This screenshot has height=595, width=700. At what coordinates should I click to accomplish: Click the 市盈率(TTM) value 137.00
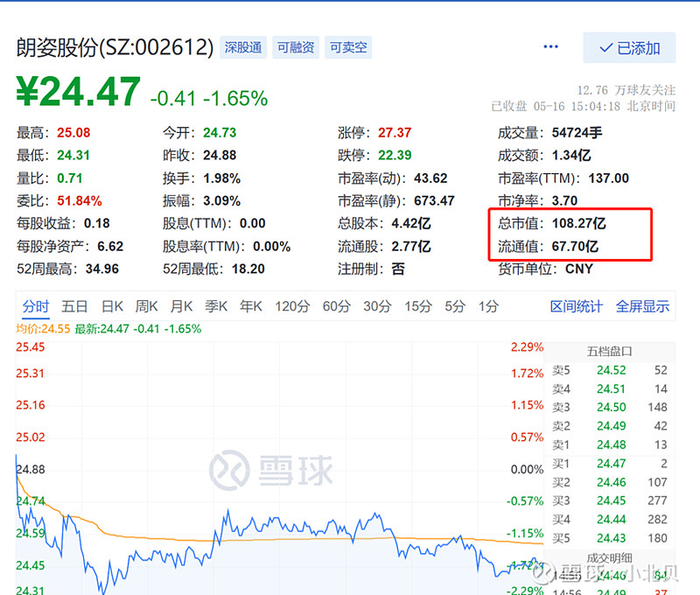click(x=608, y=179)
